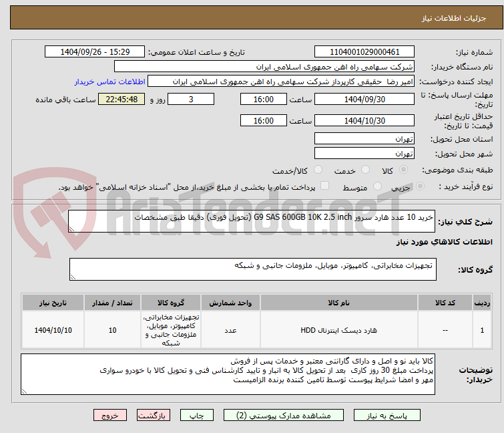The height and width of the screenshot is (433, 504).
Task: Open اطلاعات تماس خریدار link
Action: [x=110, y=82]
